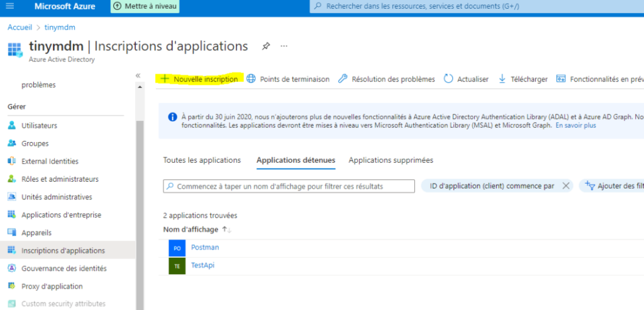The image size is (644, 310).
Task: Click the green TE app icon
Action: click(x=177, y=266)
